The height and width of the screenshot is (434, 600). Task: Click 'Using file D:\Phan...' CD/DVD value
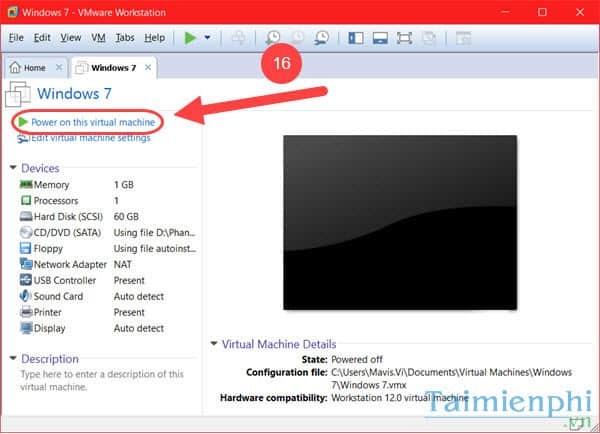[154, 233]
